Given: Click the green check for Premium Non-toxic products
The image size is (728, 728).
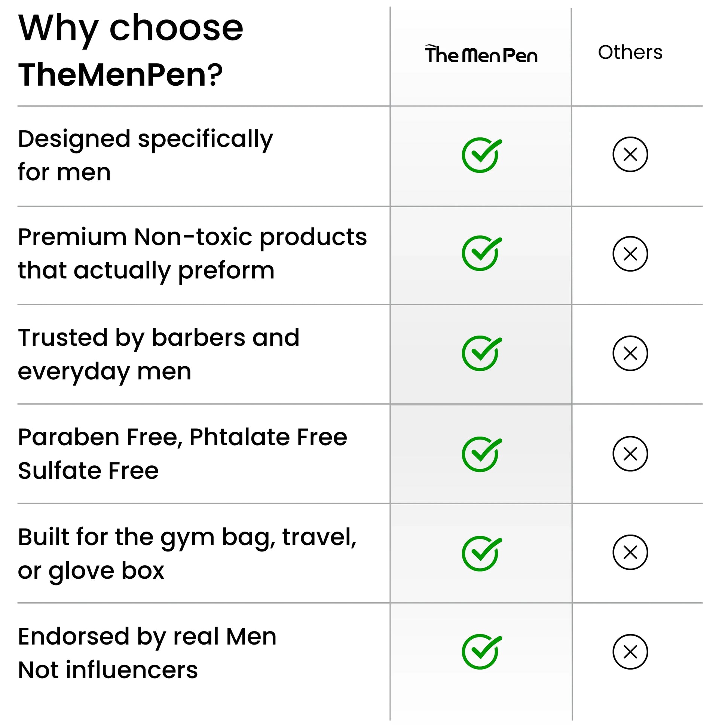Looking at the screenshot, I should pyautogui.click(x=481, y=253).
